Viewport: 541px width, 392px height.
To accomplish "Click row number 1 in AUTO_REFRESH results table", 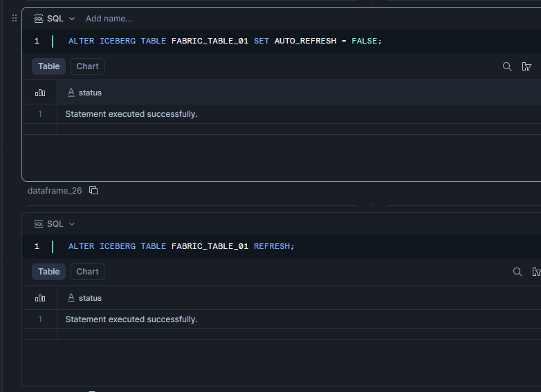I will click(40, 114).
